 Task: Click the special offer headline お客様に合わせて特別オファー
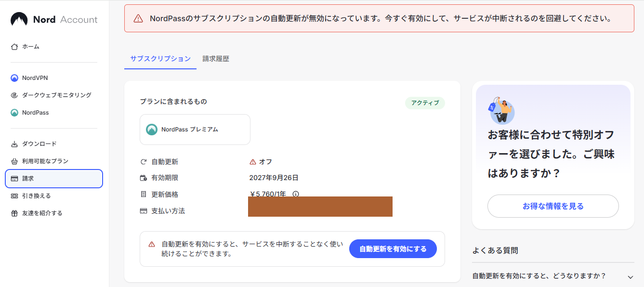click(x=551, y=154)
